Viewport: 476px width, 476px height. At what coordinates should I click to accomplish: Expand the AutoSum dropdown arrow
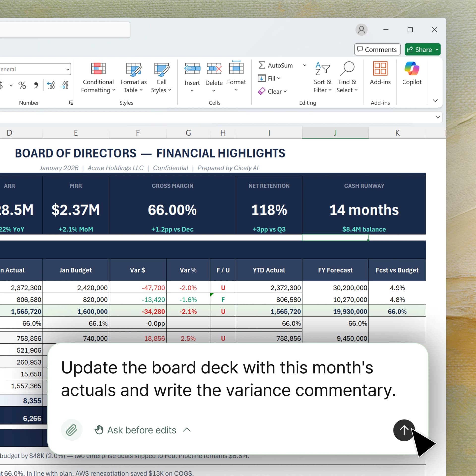[305, 65]
